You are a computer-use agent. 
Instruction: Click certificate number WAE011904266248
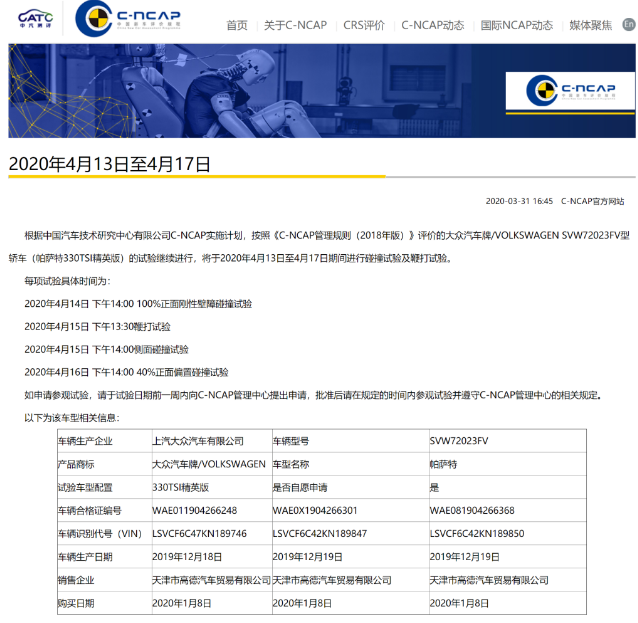[x=194, y=510]
